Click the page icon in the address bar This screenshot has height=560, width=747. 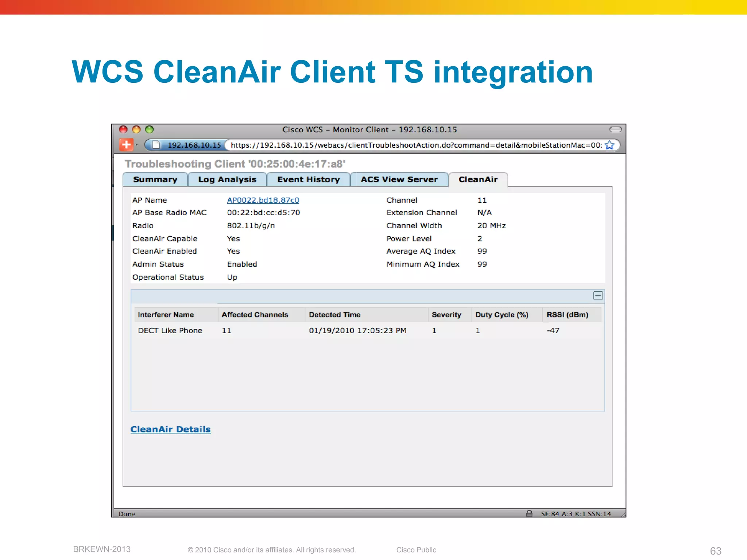click(156, 145)
